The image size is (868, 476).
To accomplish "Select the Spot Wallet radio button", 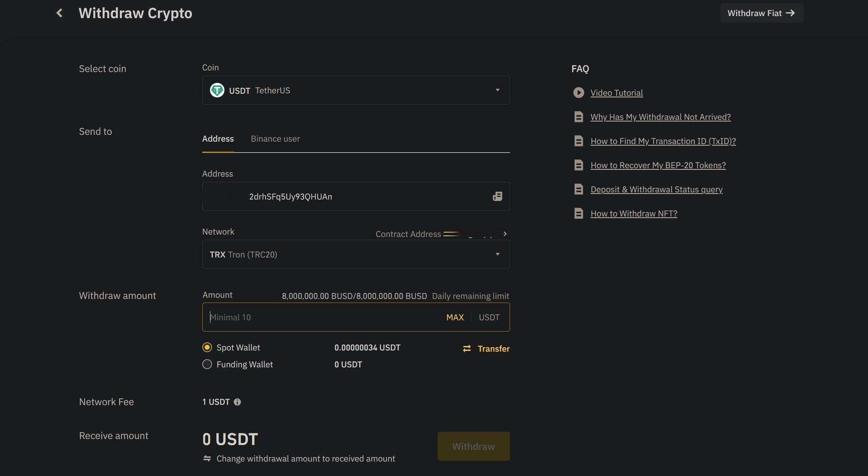I will pyautogui.click(x=207, y=347).
